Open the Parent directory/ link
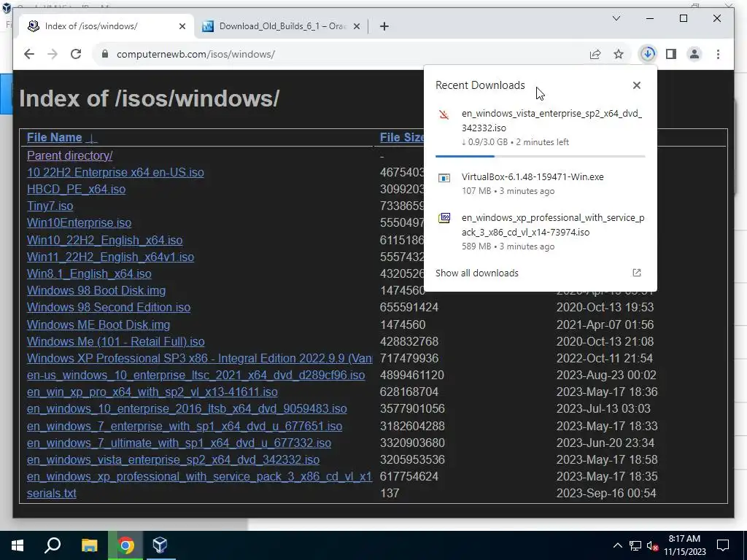 tap(69, 156)
